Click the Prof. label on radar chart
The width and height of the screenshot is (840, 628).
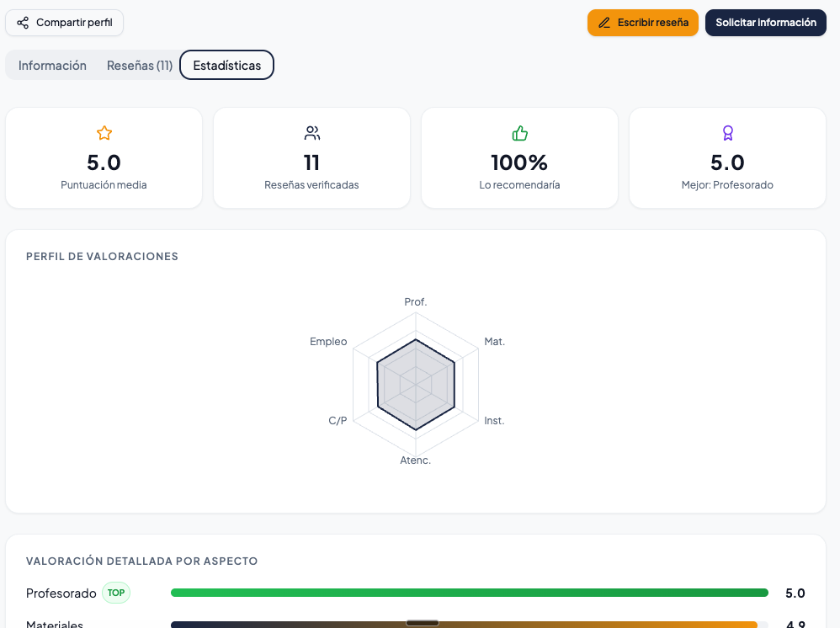click(x=416, y=301)
